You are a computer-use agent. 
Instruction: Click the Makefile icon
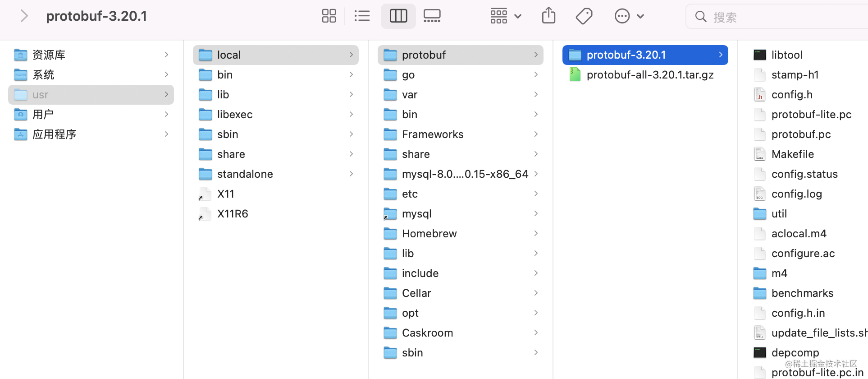[x=760, y=154]
